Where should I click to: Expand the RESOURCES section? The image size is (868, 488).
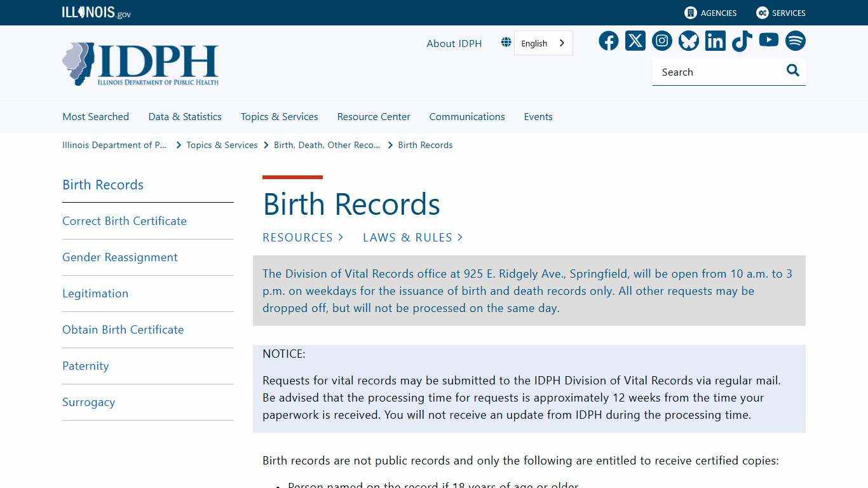pos(302,237)
